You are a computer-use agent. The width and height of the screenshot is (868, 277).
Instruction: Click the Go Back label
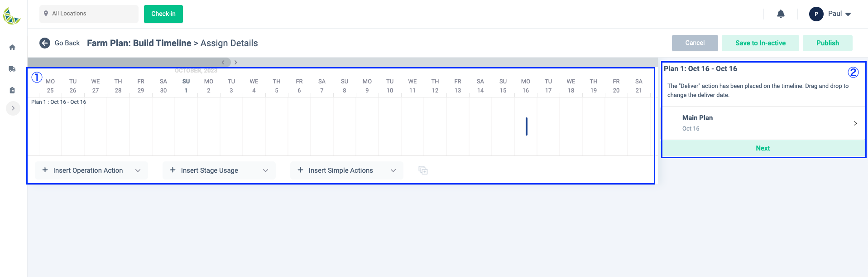coord(67,43)
